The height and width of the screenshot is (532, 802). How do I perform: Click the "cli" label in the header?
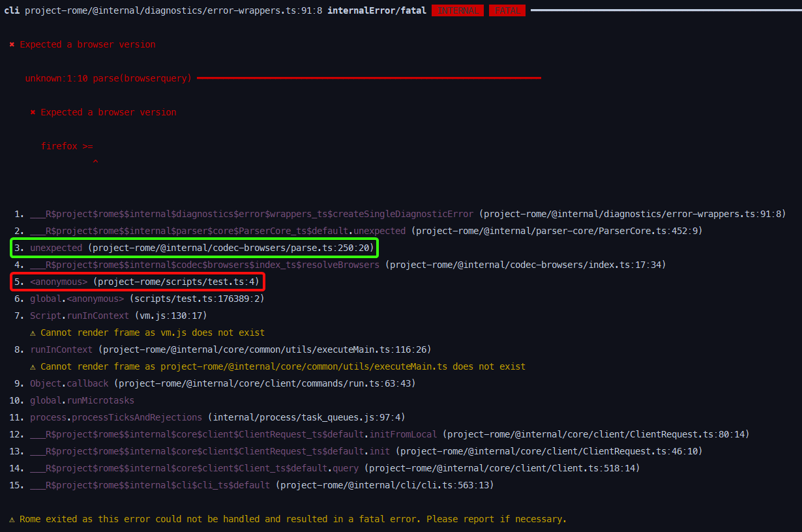coord(12,10)
